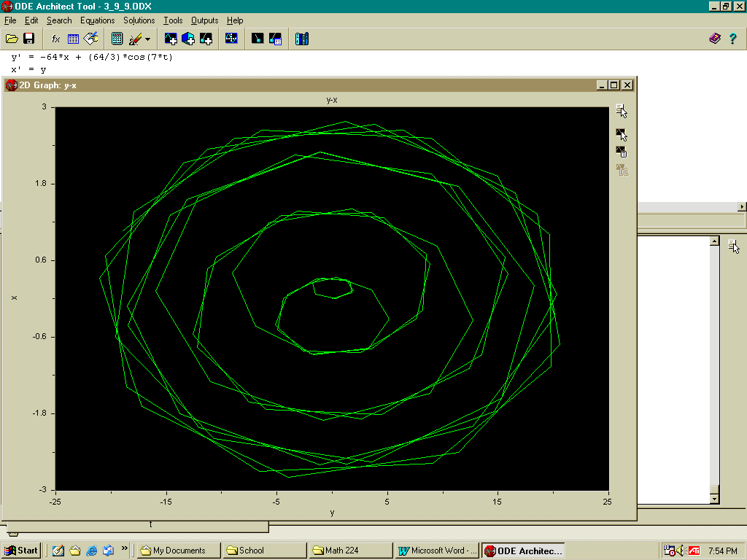Click the ATI tray icon
This screenshot has height=560, width=747.
click(694, 551)
